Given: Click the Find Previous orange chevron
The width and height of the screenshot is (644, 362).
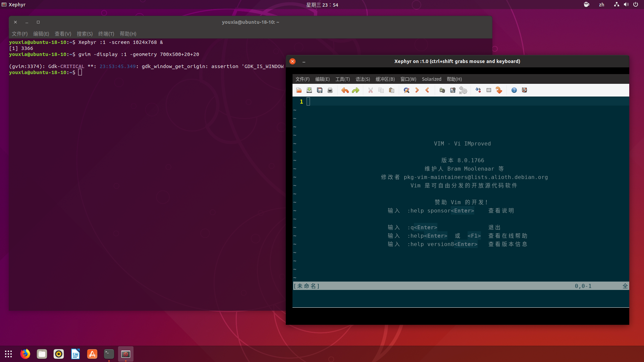Looking at the screenshot, I should click(x=427, y=90).
